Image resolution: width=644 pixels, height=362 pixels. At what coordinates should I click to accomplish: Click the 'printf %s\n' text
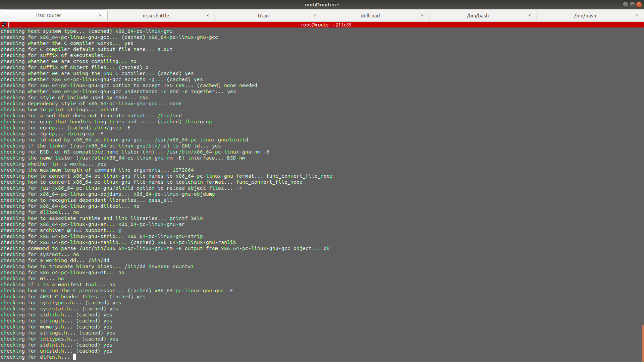(186, 218)
